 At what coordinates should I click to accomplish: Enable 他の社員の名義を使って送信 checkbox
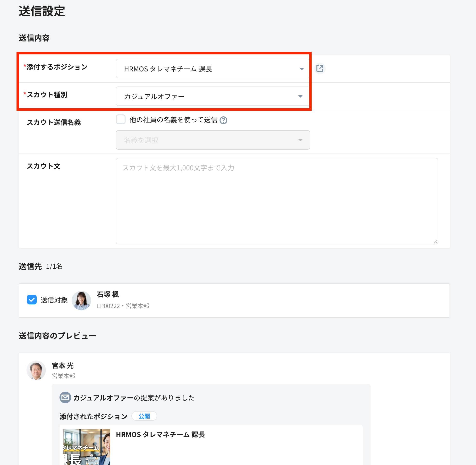click(121, 120)
